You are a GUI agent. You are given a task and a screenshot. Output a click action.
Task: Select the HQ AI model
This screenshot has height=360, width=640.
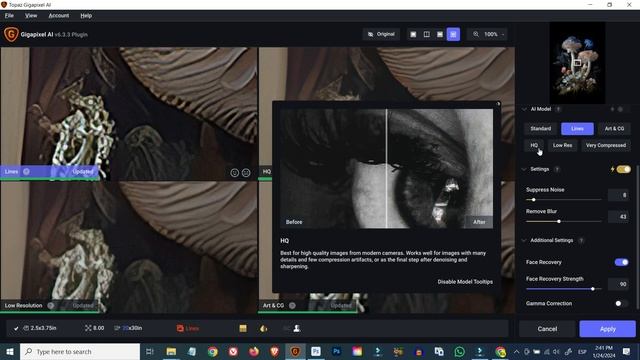click(x=534, y=145)
